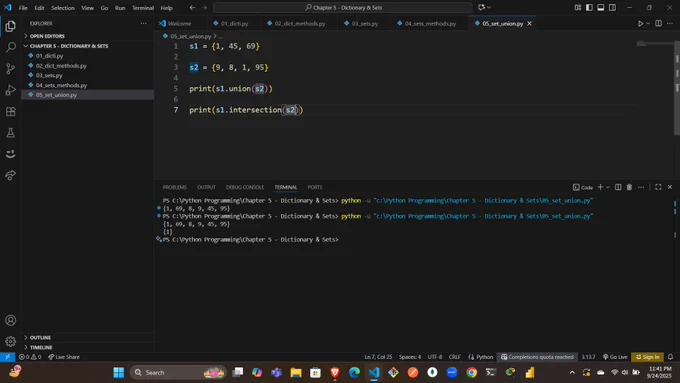The width and height of the screenshot is (680, 383).
Task: Open the Terminal menu
Action: [x=143, y=8]
